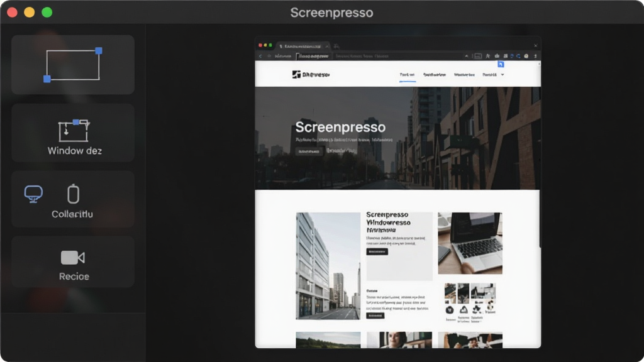Open the laptop on desk photo
Screen dimensions: 644x362
[x=470, y=243]
